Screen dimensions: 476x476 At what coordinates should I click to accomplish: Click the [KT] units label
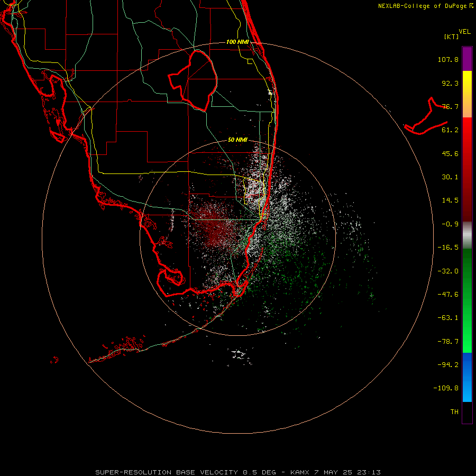click(x=451, y=36)
